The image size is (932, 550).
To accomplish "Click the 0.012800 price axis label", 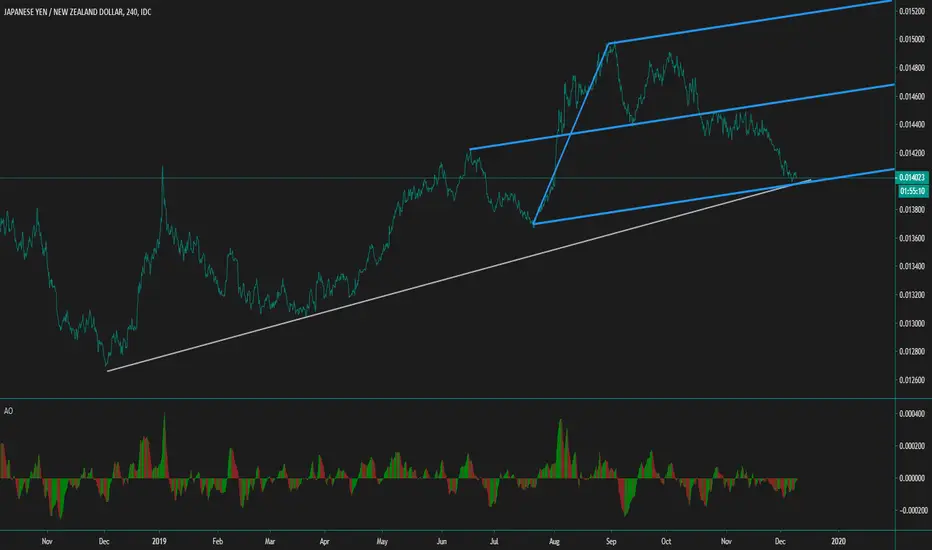I will point(912,351).
